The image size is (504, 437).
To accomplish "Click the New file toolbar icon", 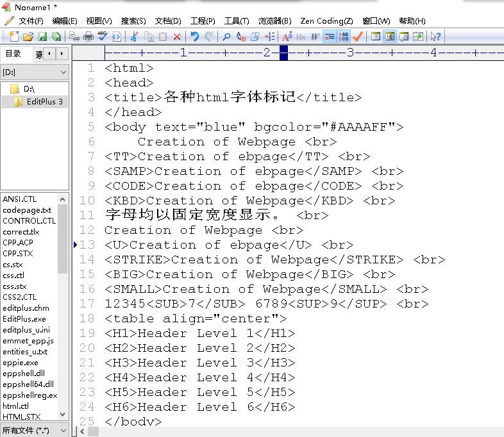I will pos(14,37).
